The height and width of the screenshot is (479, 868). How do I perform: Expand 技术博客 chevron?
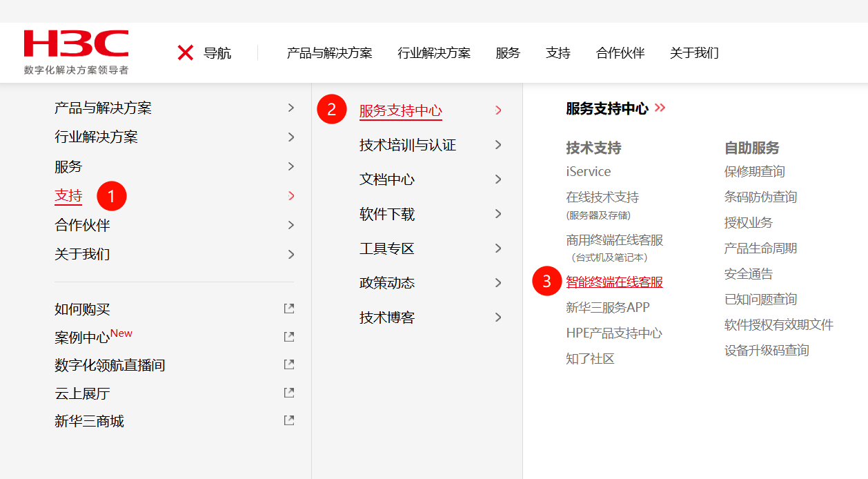498,317
